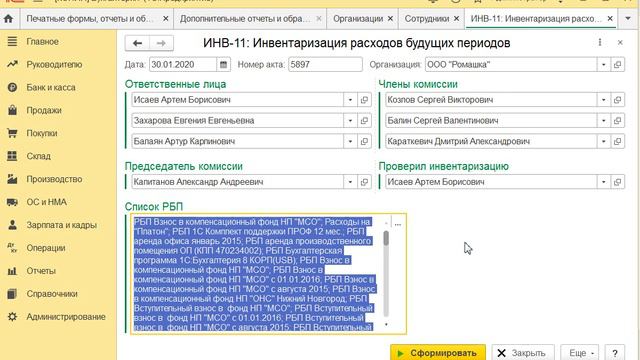
Task: Click the Список РБП vertical scrollbar
Action: click(386, 273)
